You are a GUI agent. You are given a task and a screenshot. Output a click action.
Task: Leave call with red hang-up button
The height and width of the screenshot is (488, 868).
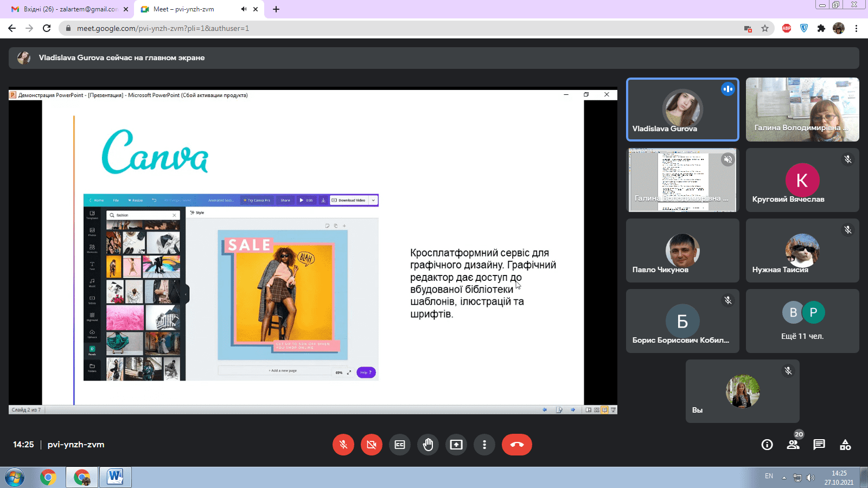click(517, 445)
